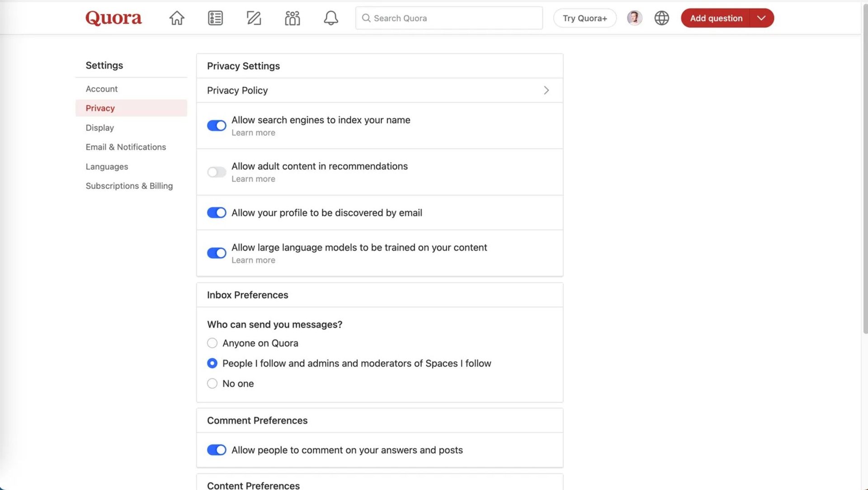Click the user profile avatar icon

click(x=635, y=18)
